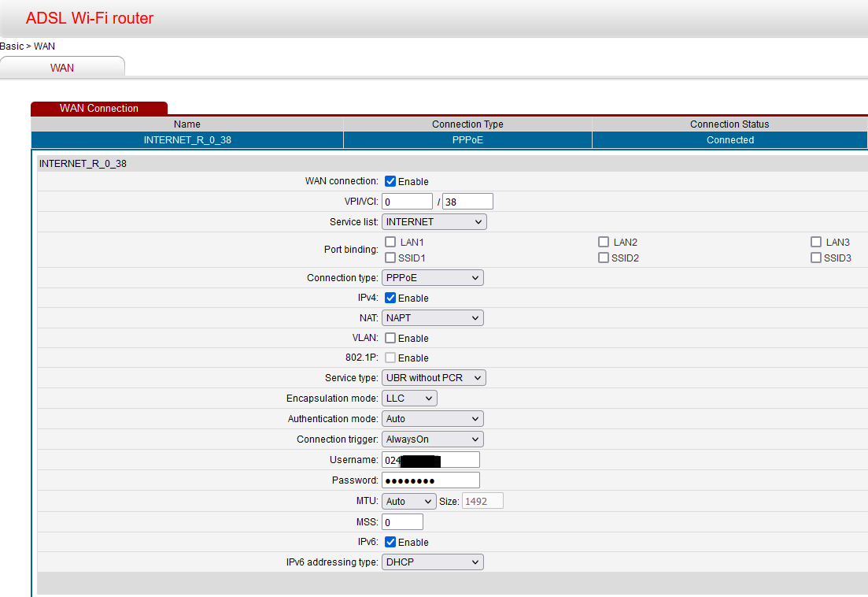The image size is (868, 597).
Task: Open the Authentication mode dropdown
Action: click(x=432, y=419)
